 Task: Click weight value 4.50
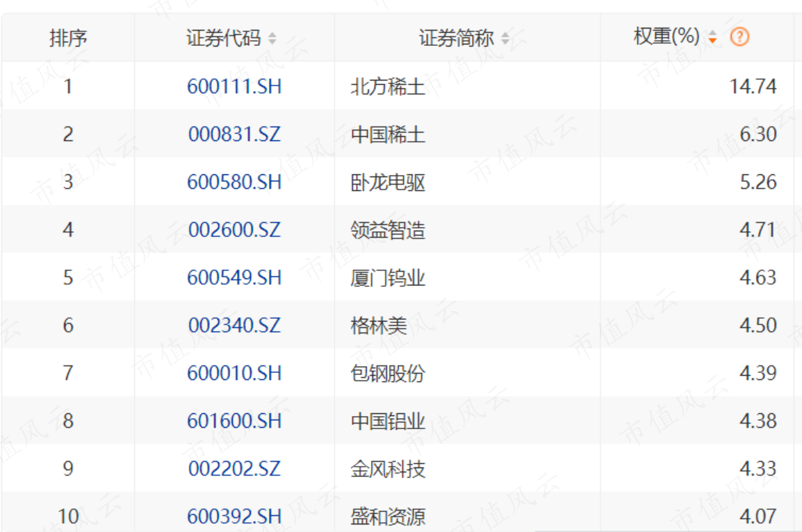(758, 326)
